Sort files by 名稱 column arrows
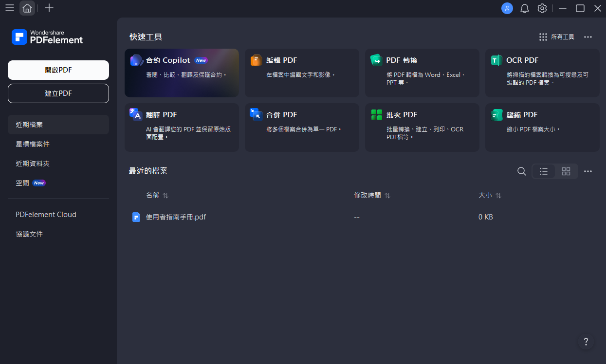 point(165,196)
